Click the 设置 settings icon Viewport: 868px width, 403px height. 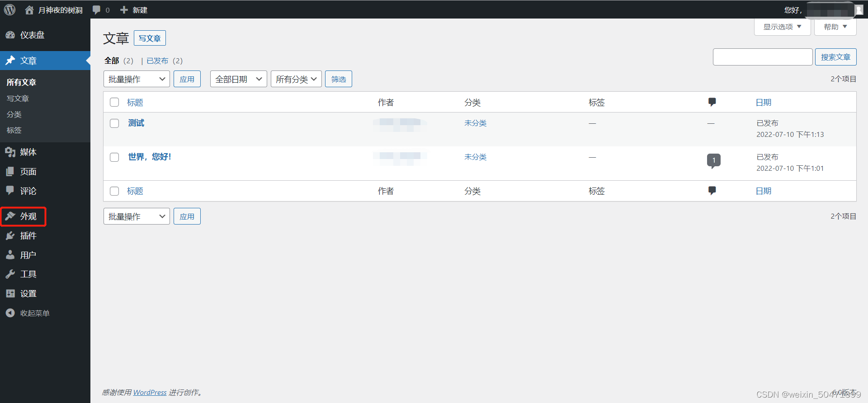click(10, 294)
